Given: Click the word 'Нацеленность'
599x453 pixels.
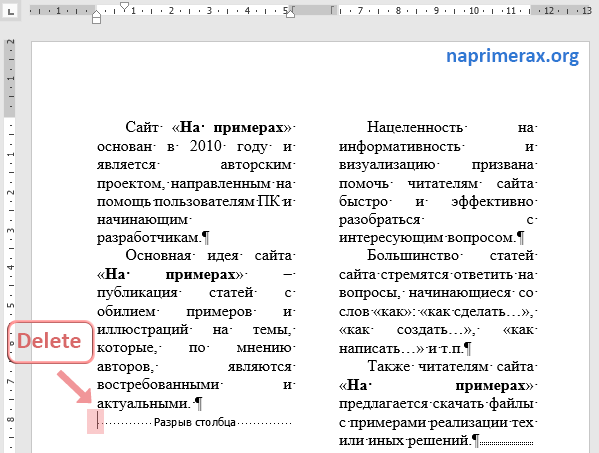Looking at the screenshot, I should tap(415, 128).
